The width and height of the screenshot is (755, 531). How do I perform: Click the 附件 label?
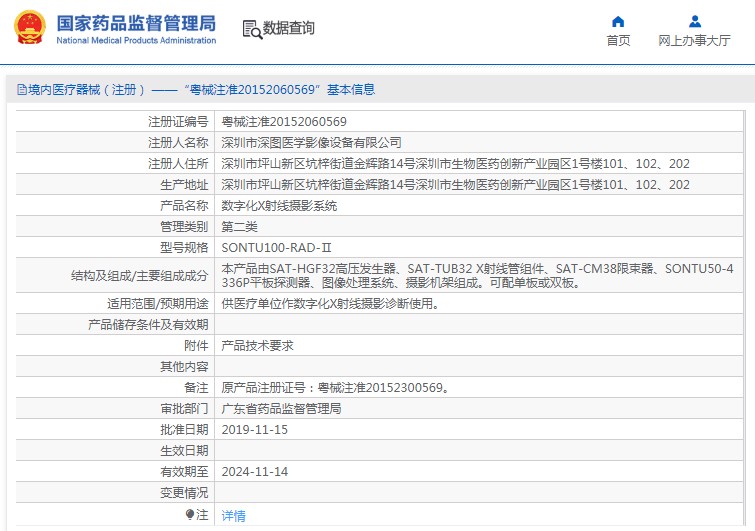(x=196, y=346)
